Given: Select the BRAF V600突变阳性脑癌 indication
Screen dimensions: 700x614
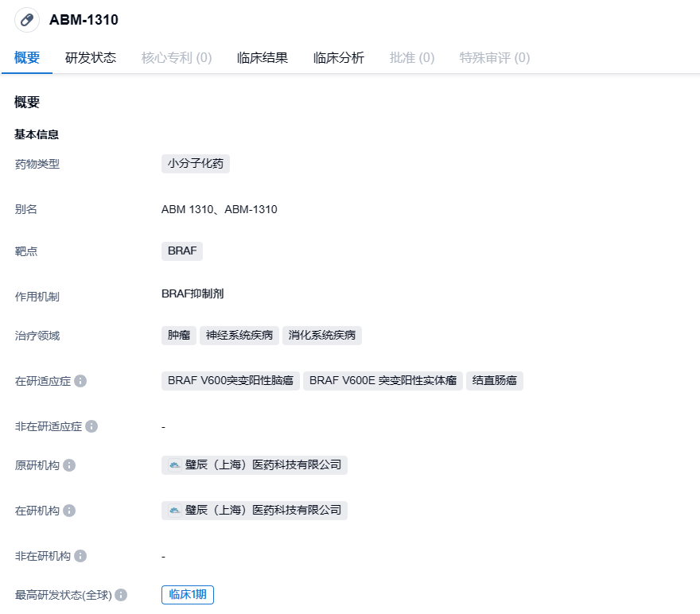Looking at the screenshot, I should tap(231, 381).
